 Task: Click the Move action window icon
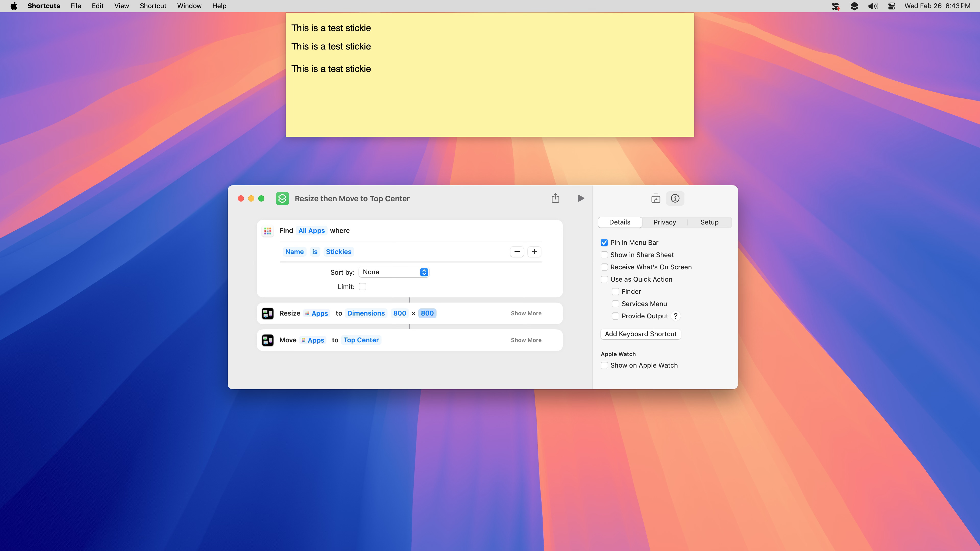coord(267,340)
